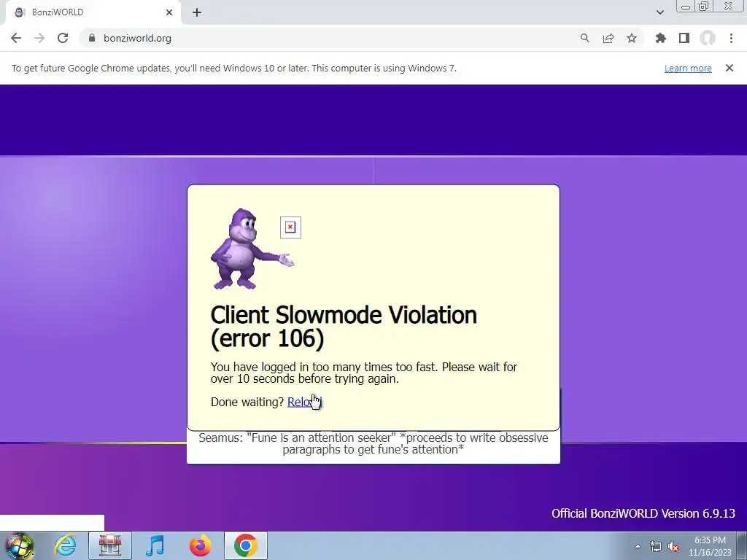This screenshot has width=747, height=560.
Task: Launch Firefox from the taskbar
Action: click(200, 545)
